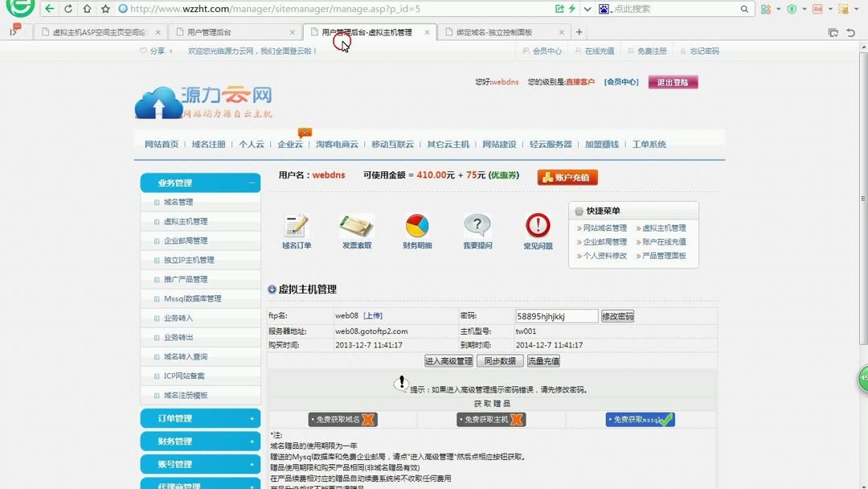This screenshot has width=868, height=489.
Task: Expand the 账号管理 sidebar section
Action: coord(199,464)
